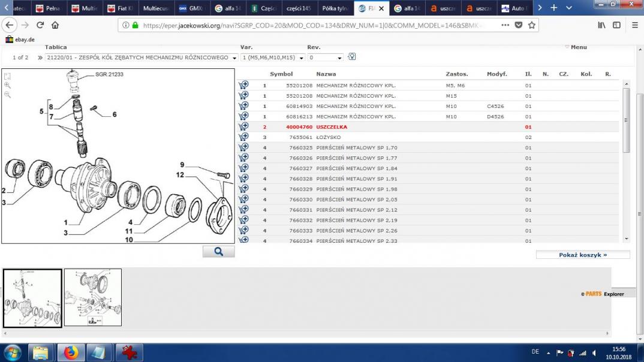
Task: Reload the page
Action: 40,25
